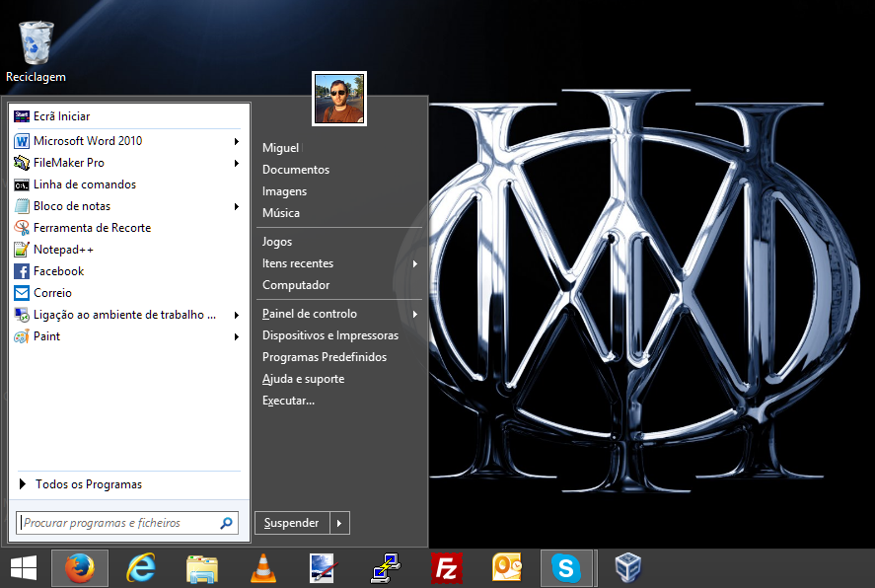Click the "Ferramenta de Recorte" program name

point(92,228)
